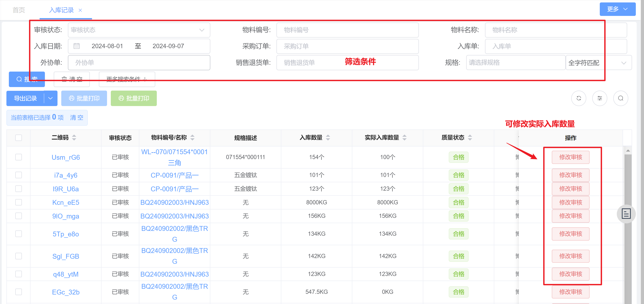Expand 更多搜索条件 options
This screenshot has height=304, width=644.
(127, 79)
